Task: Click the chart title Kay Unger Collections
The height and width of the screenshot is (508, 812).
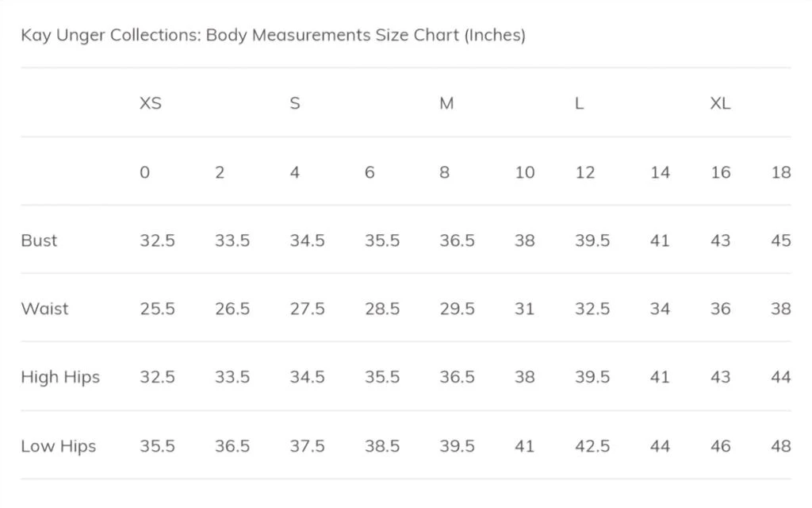Action: pos(273,35)
